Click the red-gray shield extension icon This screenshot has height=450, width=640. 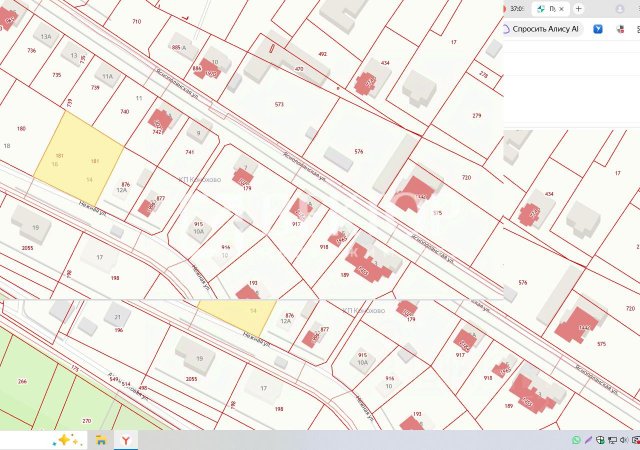tap(620, 29)
